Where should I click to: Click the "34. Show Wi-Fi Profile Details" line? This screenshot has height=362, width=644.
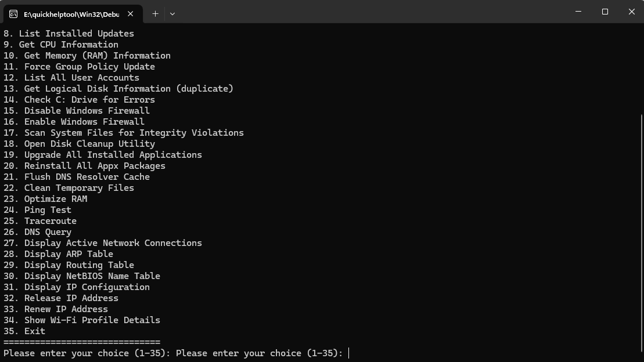(82, 320)
